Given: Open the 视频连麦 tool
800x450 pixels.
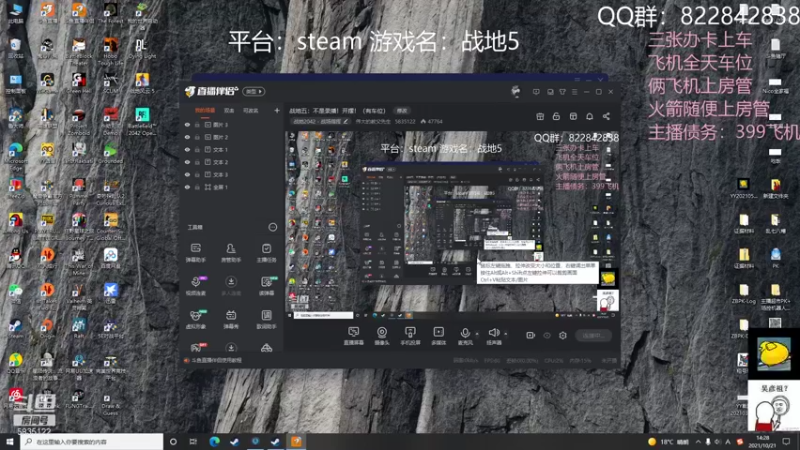Looking at the screenshot, I should tap(195, 286).
